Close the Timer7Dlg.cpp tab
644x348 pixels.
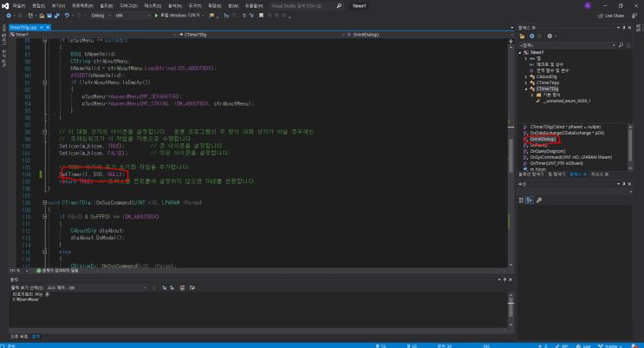tap(48, 28)
